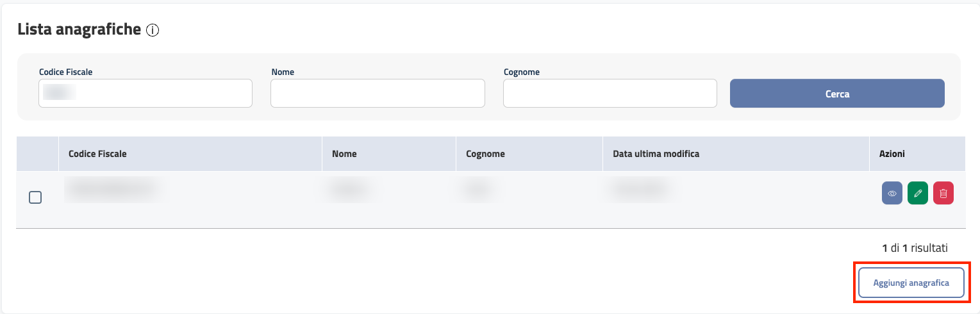Click the Codice Fiscale column header
This screenshot has width=980, height=314.
point(97,154)
